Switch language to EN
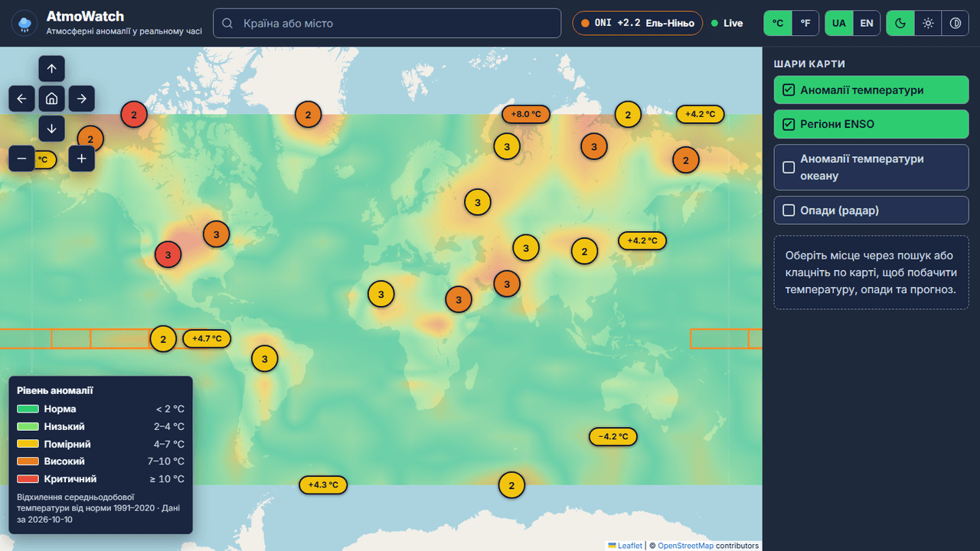The width and height of the screenshot is (980, 551). pyautogui.click(x=867, y=23)
